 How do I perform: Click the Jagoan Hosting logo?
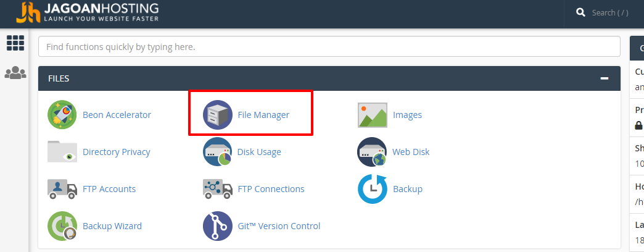coord(87,12)
